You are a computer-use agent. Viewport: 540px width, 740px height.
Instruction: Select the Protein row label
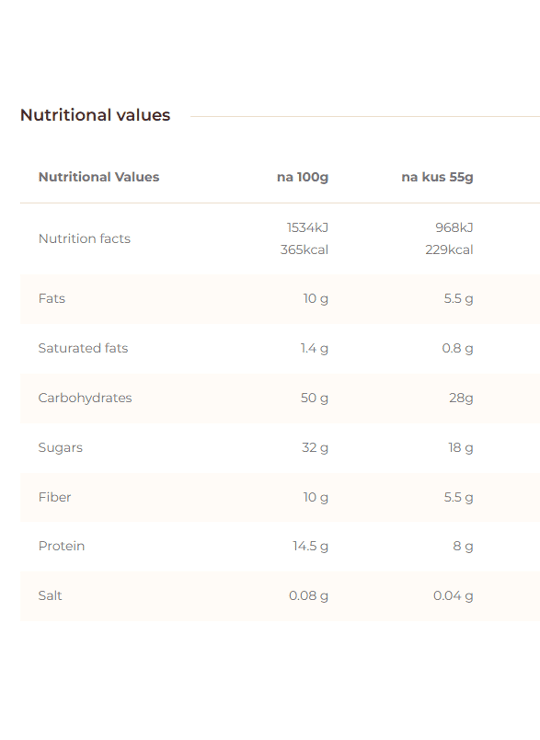point(61,546)
